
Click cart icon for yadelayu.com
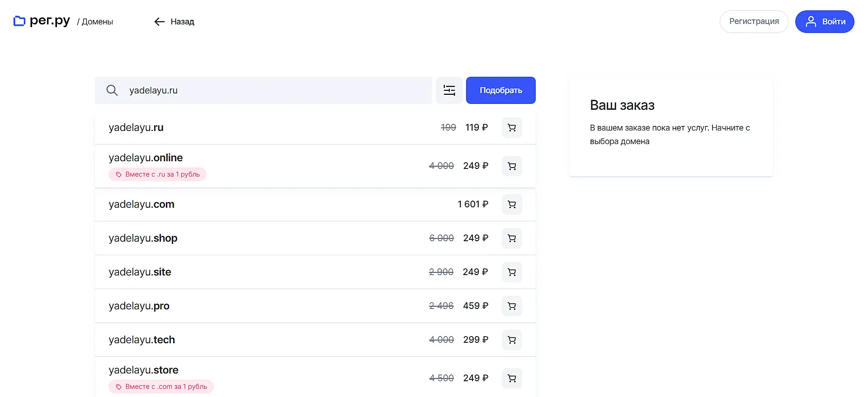[512, 205]
